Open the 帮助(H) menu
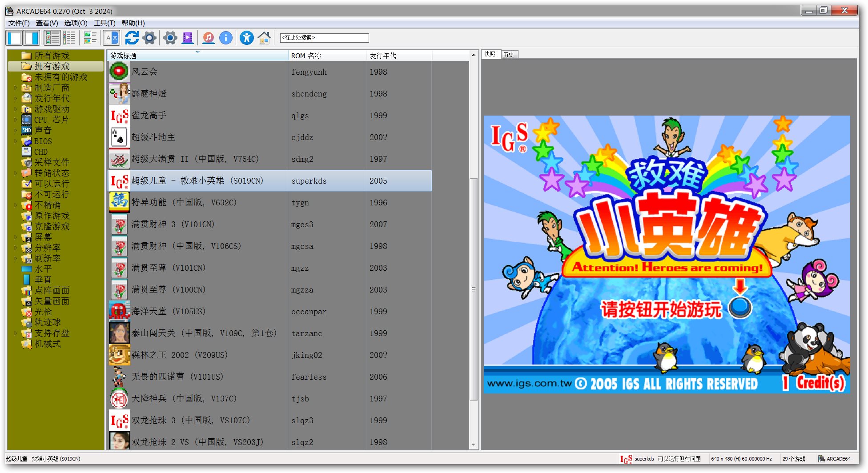The height and width of the screenshot is (473, 868). tap(133, 23)
